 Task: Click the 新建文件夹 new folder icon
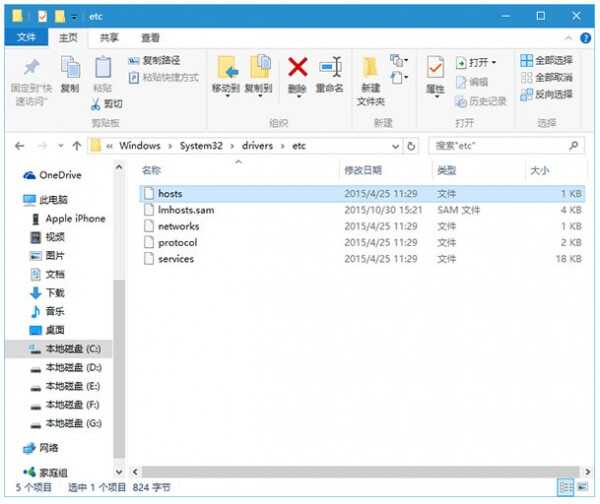coord(371,67)
